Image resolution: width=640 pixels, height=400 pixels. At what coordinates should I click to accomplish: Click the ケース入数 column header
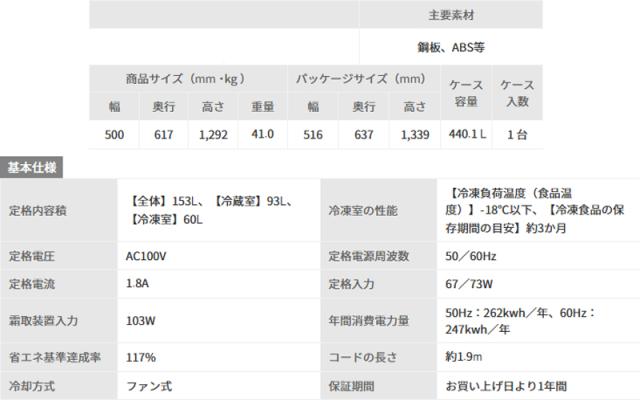pos(517,93)
